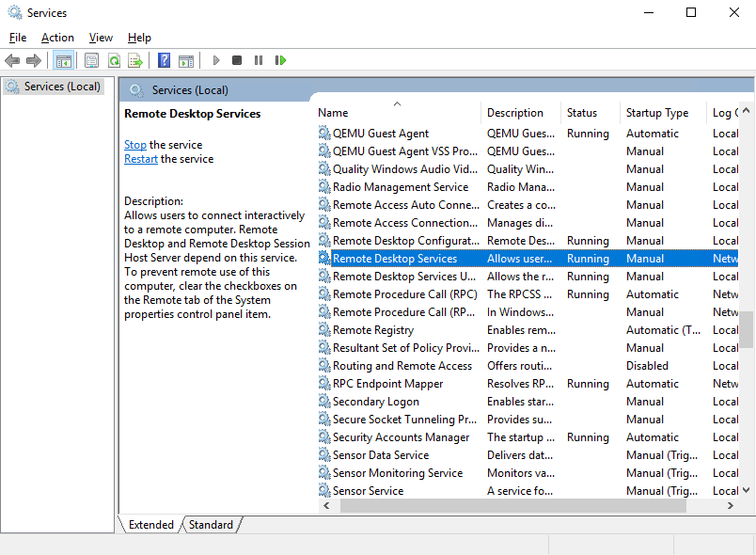
Task: Click the Restart Service toolbar icon
Action: coord(280,60)
